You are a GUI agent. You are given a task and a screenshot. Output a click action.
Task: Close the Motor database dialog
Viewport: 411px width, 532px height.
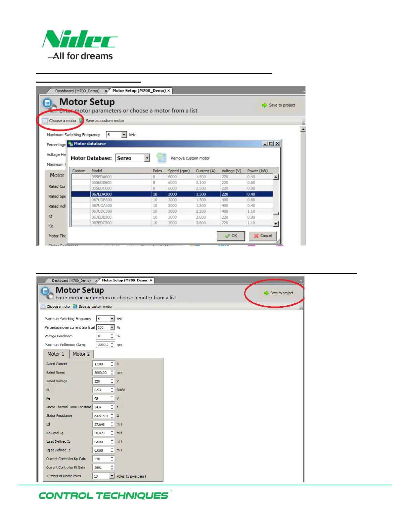click(x=277, y=143)
